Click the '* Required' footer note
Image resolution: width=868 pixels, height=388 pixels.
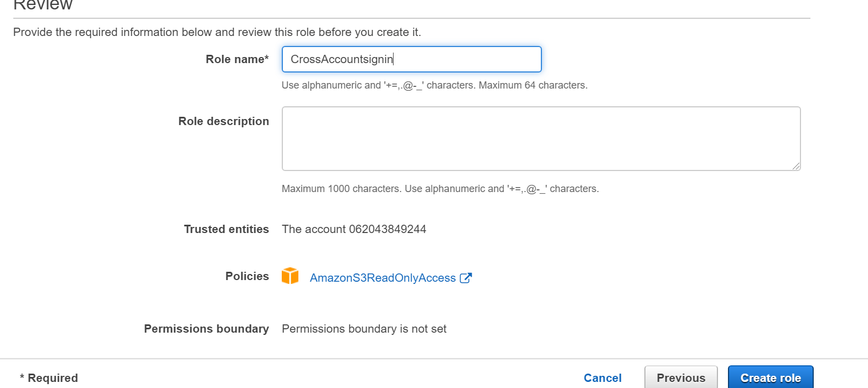pos(49,378)
